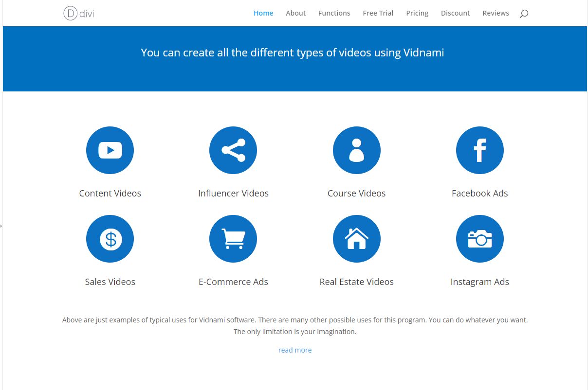The width and height of the screenshot is (588, 390).
Task: Click the Influencer Videos share icon
Action: (233, 150)
